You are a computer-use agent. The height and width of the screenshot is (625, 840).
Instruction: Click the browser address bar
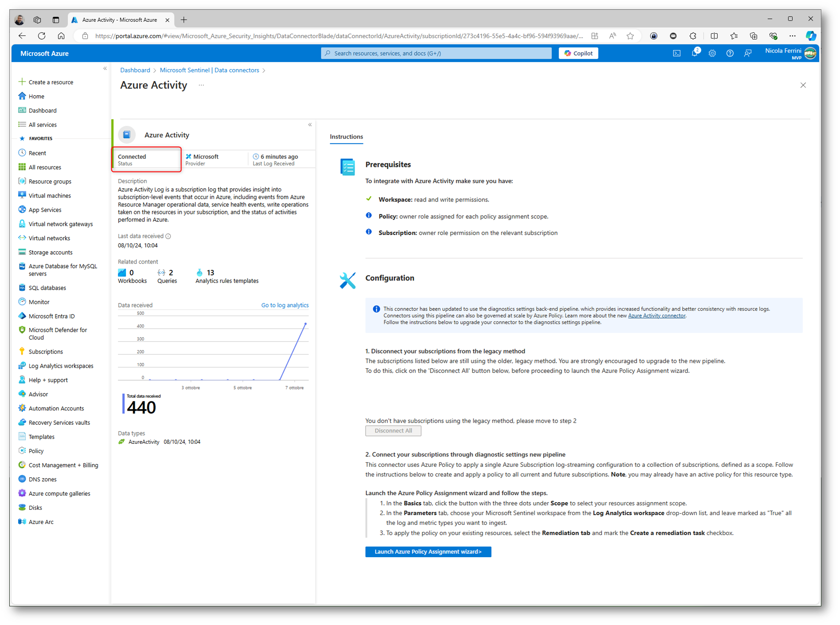click(x=339, y=36)
